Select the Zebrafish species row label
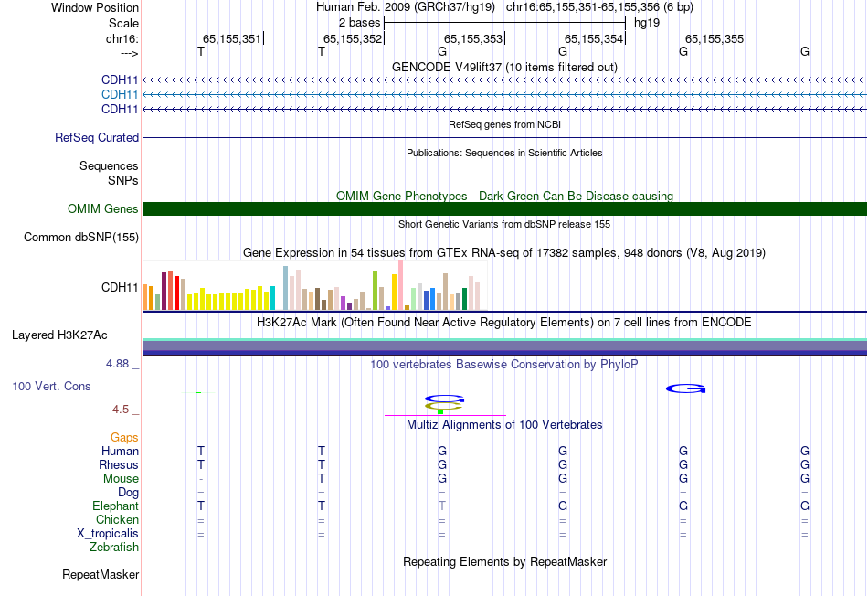This screenshot has width=868, height=596. pyautogui.click(x=114, y=547)
